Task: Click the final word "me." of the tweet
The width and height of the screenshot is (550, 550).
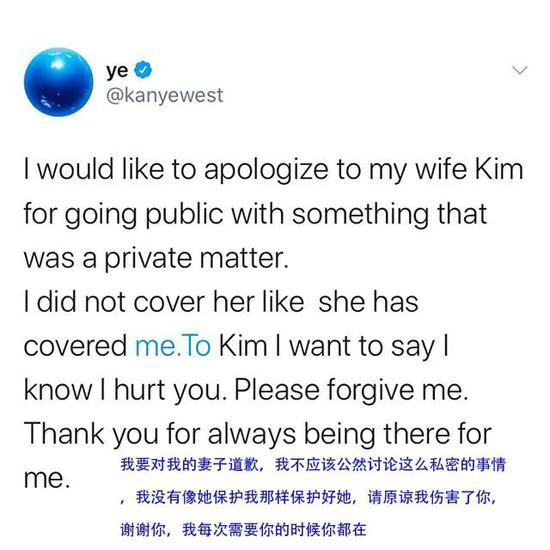Action: (47, 478)
